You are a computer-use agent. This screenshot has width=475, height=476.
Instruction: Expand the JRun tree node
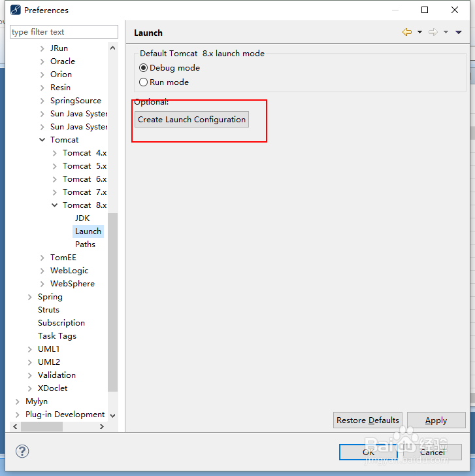point(42,48)
